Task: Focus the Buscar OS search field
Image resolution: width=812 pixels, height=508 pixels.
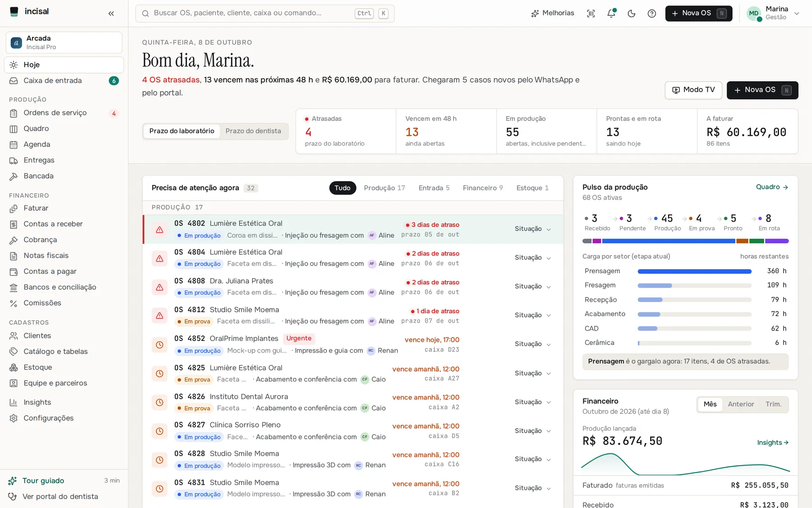Action: [x=265, y=13]
